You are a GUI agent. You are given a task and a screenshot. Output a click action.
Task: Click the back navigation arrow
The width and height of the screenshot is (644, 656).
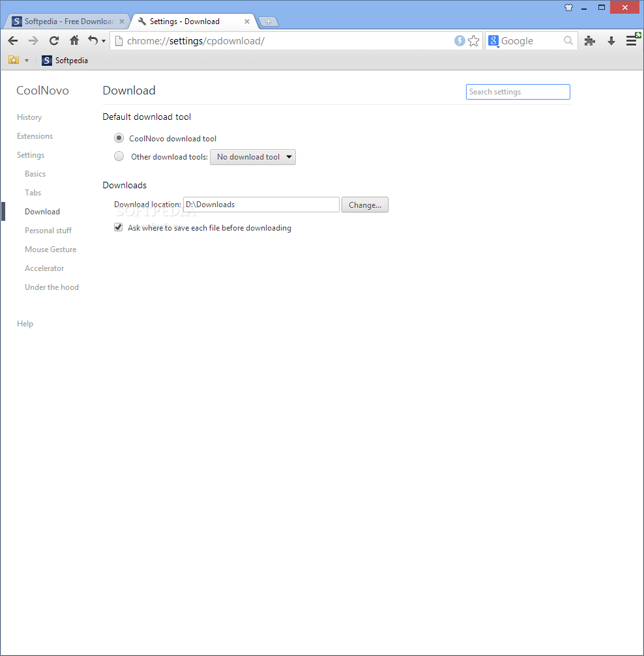point(13,40)
